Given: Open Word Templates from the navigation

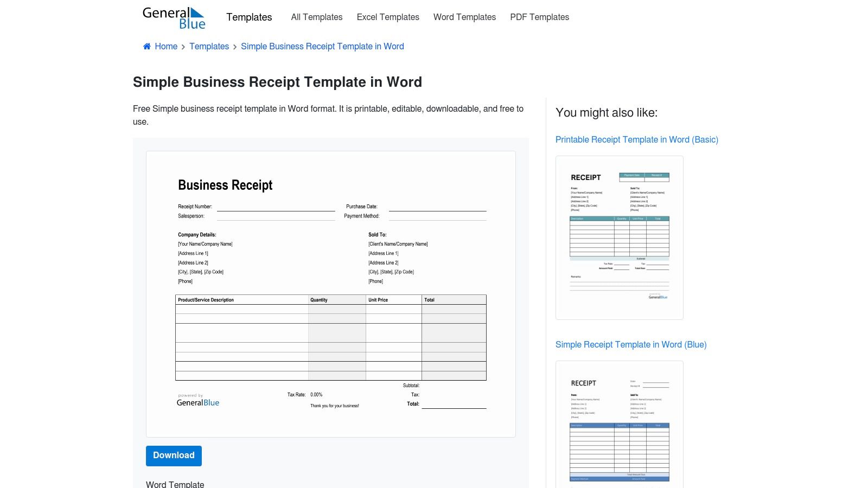Looking at the screenshot, I should [464, 17].
